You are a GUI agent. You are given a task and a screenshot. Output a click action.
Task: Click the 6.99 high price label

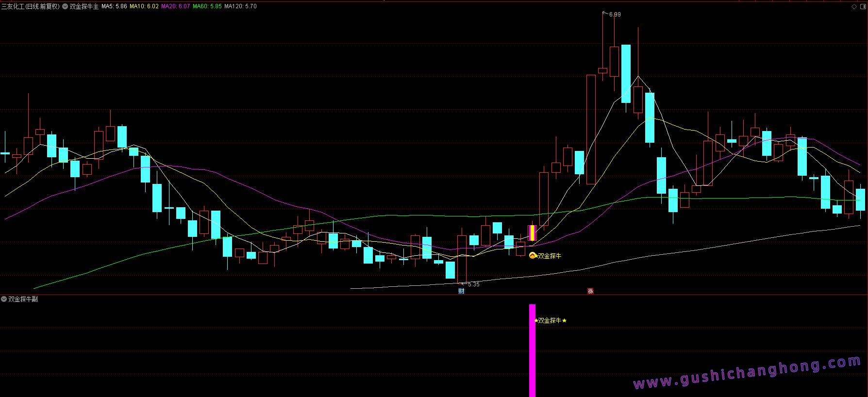[615, 15]
